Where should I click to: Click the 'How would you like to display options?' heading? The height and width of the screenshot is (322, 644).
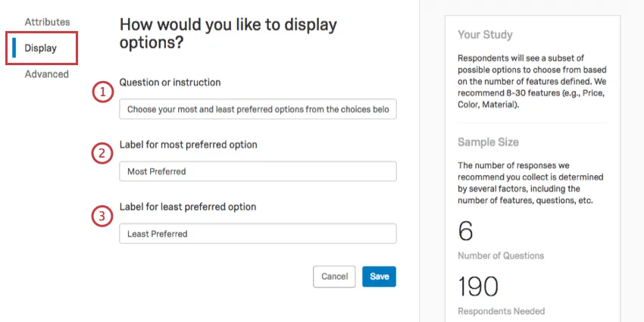click(x=228, y=33)
